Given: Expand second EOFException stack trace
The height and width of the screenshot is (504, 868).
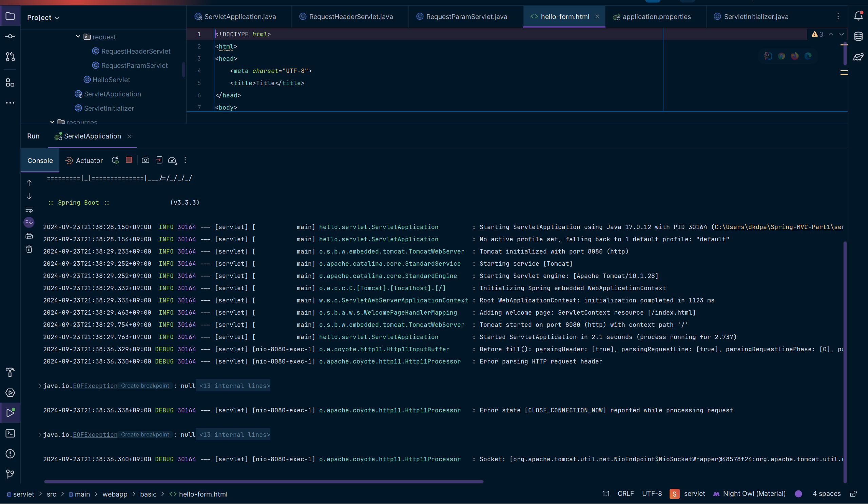Looking at the screenshot, I should click(x=40, y=435).
